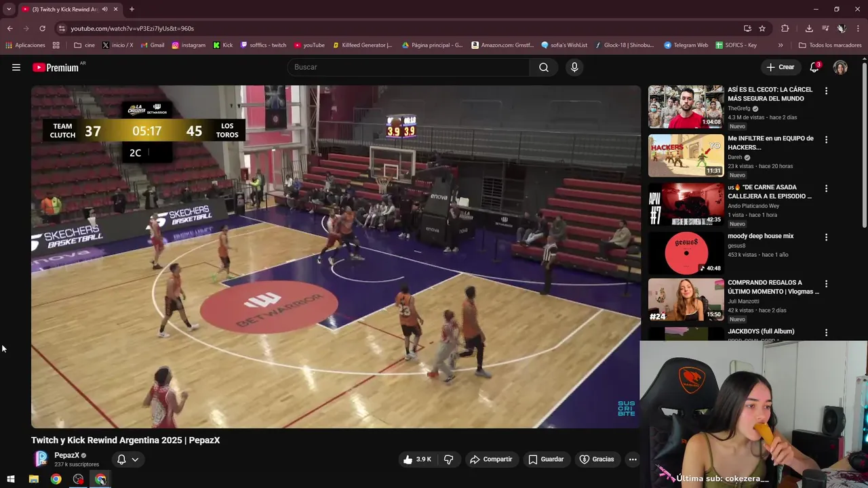
Task: Open the media control icon in toolbar
Action: (x=825, y=28)
